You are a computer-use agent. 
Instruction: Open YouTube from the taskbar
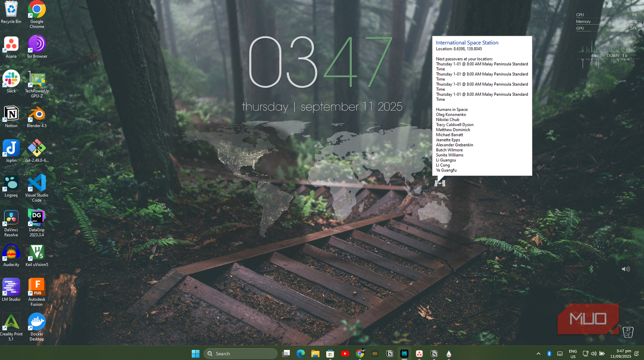[x=345, y=354]
